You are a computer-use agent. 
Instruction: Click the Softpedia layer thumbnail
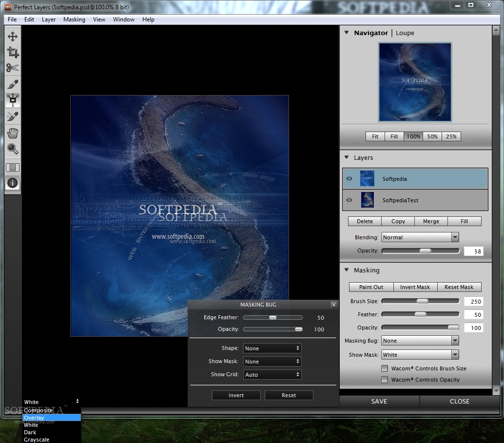(x=367, y=179)
